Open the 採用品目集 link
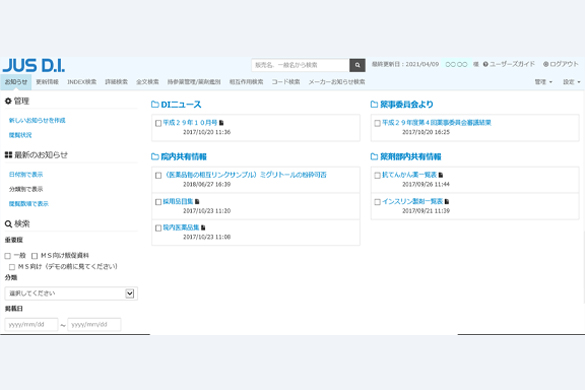The height and width of the screenshot is (390, 585). click(178, 202)
